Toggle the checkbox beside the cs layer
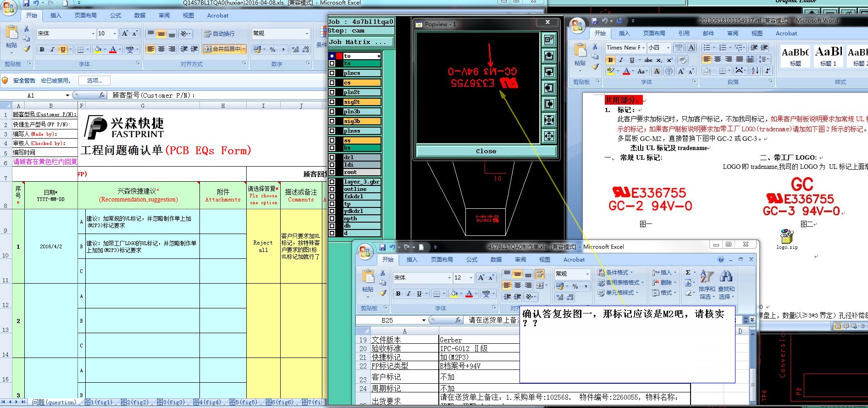This screenshot has height=408, width=868. (x=332, y=83)
